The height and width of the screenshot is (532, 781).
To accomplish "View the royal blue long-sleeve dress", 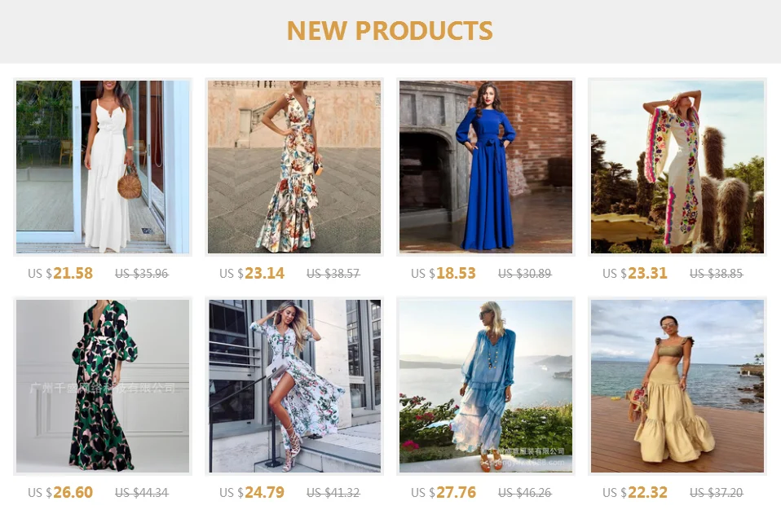I will (x=486, y=167).
